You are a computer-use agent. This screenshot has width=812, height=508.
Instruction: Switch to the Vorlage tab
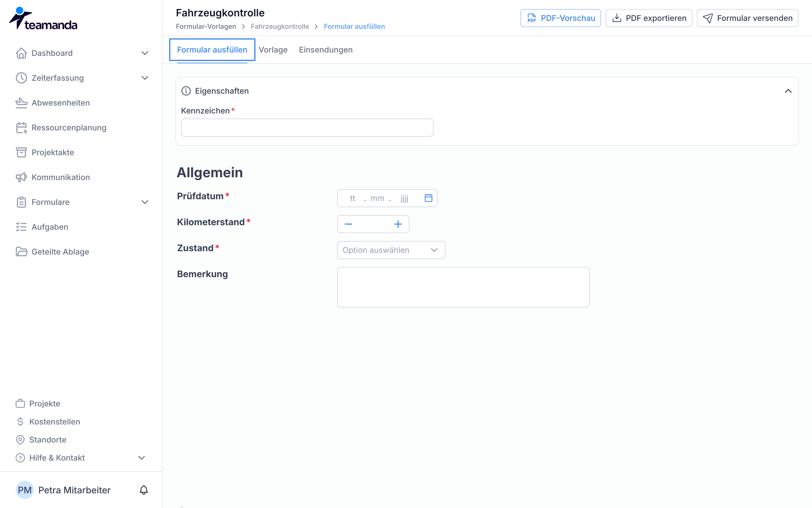click(x=273, y=50)
